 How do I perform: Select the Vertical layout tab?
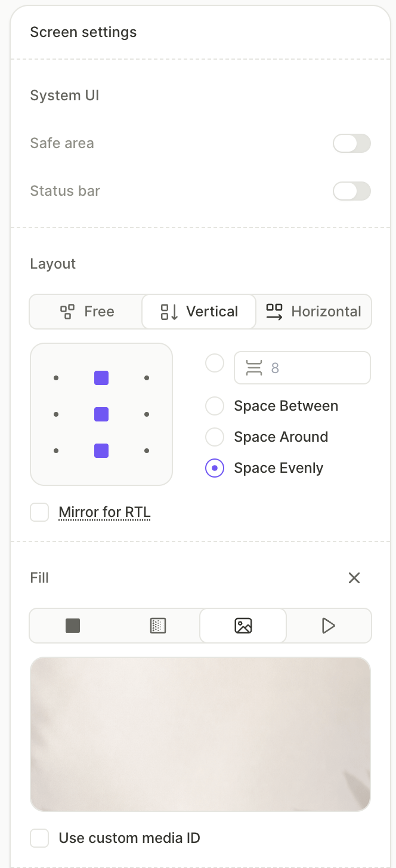tap(199, 312)
